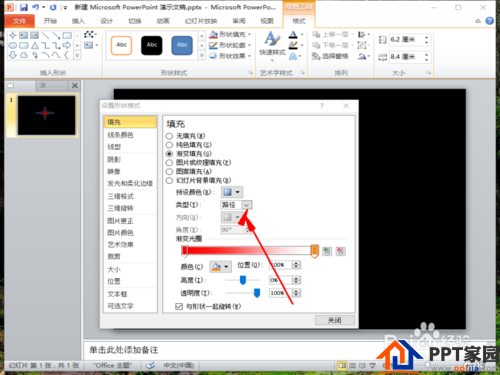Select slide 1 thumbnail in slide panel
The width and height of the screenshot is (500, 375).
[x=46, y=115]
